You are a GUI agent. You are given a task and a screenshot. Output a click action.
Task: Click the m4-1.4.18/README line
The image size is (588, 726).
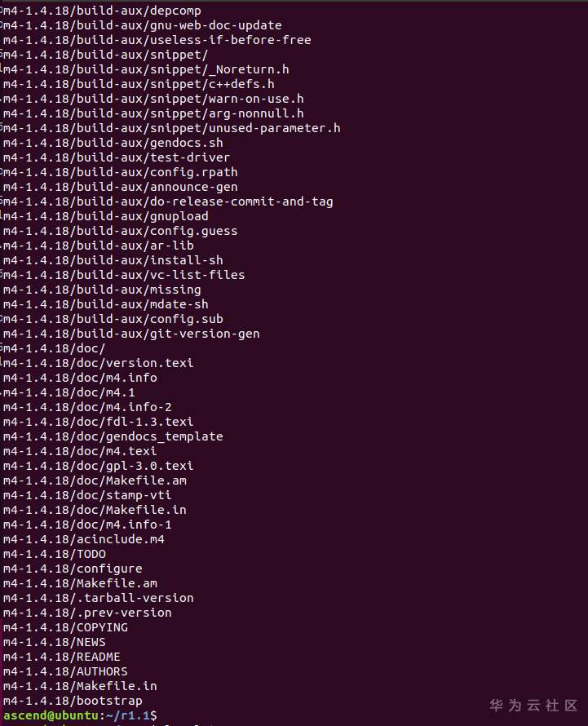[62, 657]
